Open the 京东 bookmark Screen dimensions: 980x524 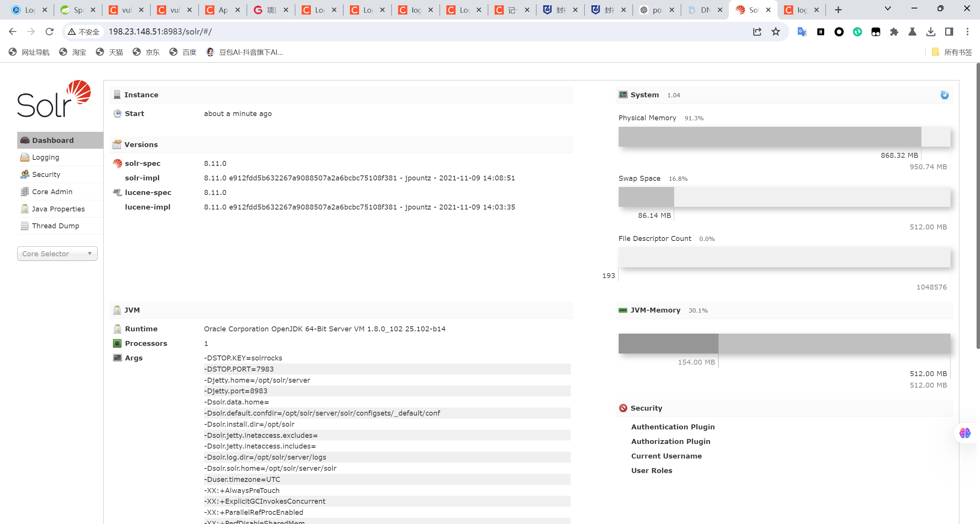146,52
